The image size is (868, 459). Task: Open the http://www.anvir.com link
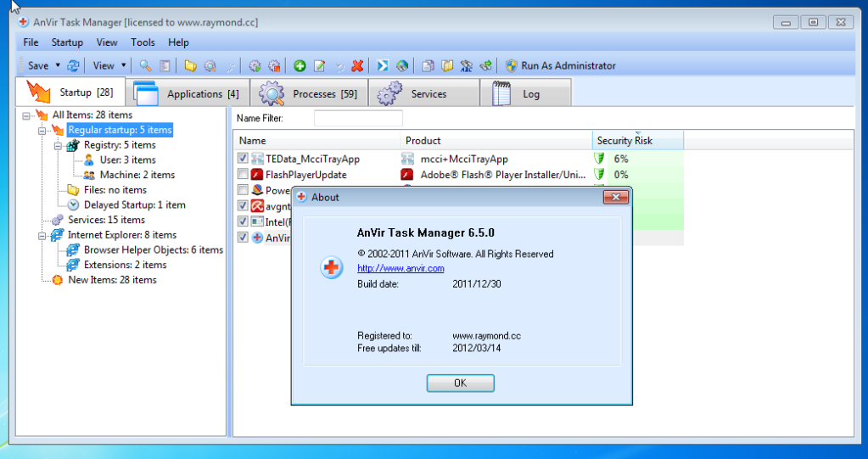pos(400,269)
